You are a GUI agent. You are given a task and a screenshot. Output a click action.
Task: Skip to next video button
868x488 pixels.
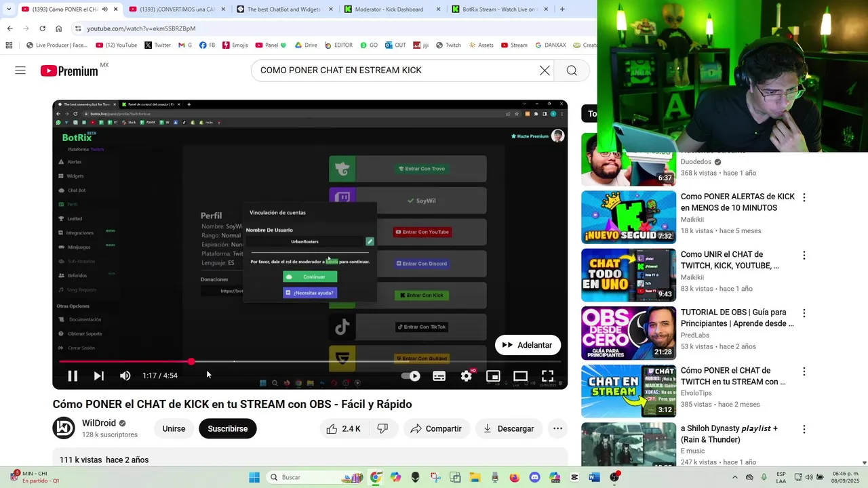click(x=99, y=375)
